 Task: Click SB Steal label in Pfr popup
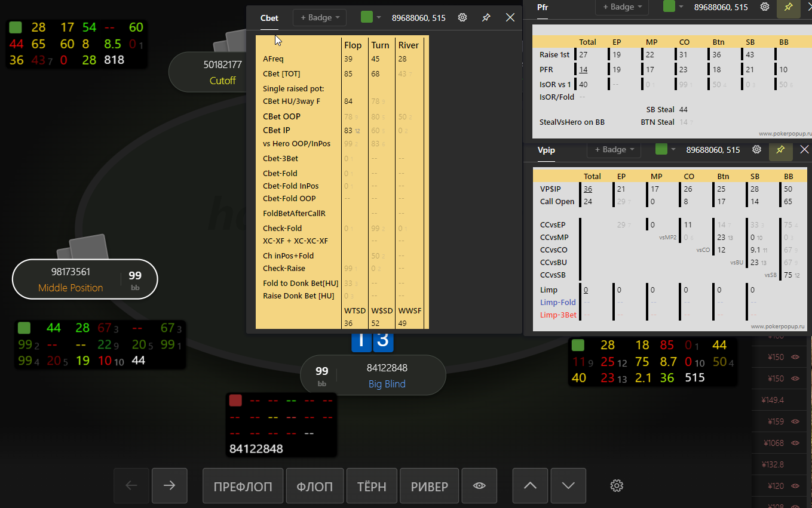coord(660,110)
